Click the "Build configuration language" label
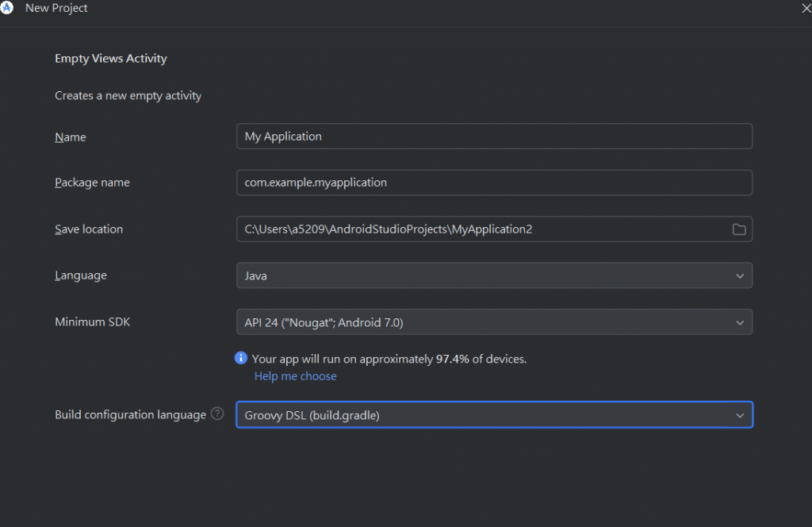 pos(130,415)
